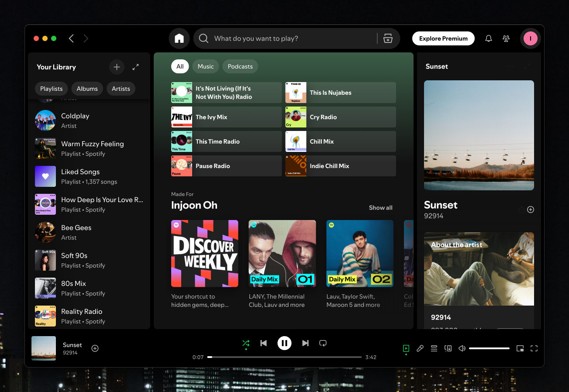
Task: Enter fullscreen mode
Action: click(534, 348)
